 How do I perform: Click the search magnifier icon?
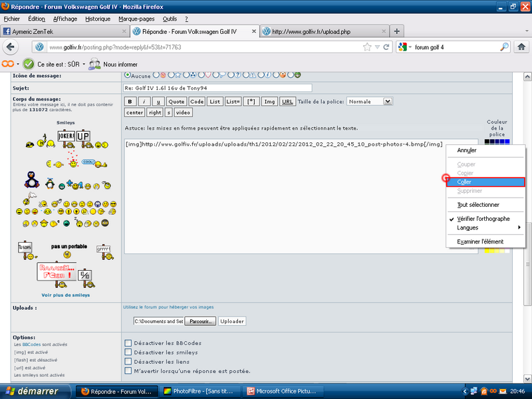[505, 47]
